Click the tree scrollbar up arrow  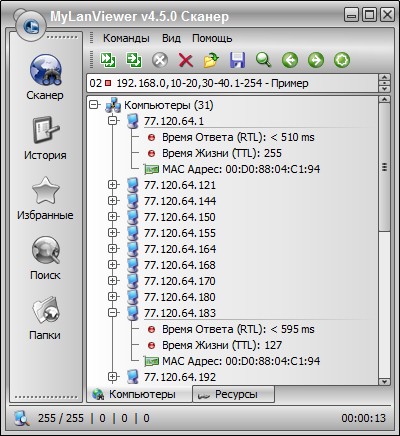click(x=384, y=99)
